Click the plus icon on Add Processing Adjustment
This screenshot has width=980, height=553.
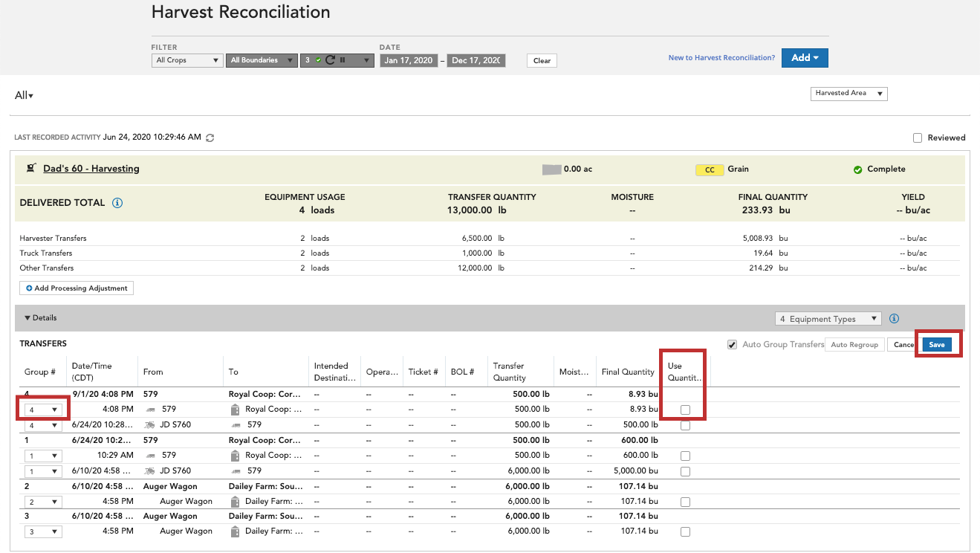click(29, 288)
